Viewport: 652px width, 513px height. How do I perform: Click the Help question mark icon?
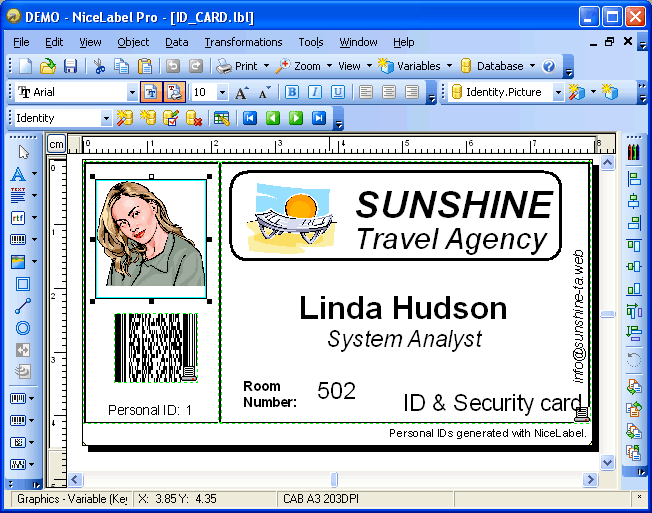tap(549, 66)
